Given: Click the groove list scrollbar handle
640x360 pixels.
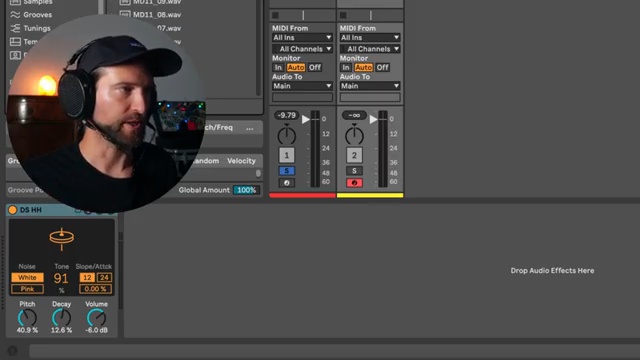Looking at the screenshot, I should click(258, 173).
